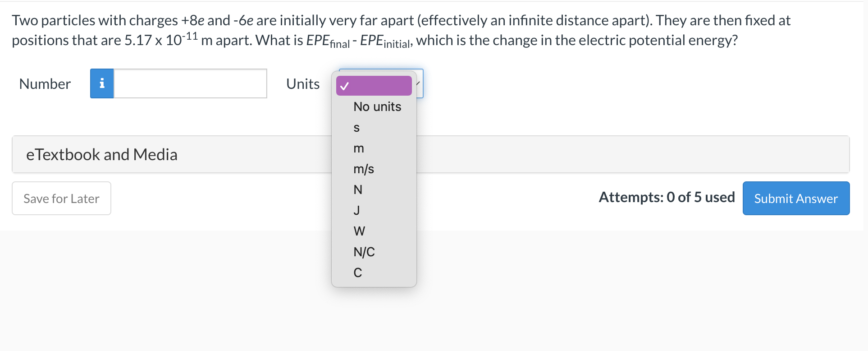
Task: Select J from the units list
Action: (356, 210)
